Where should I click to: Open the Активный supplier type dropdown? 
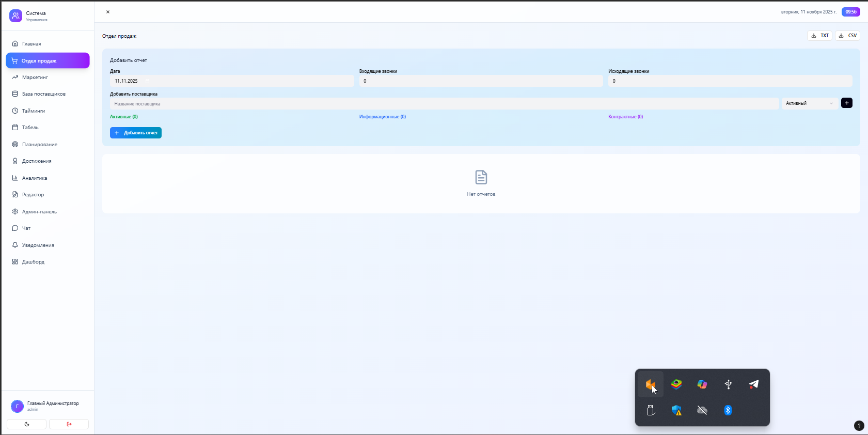(810, 103)
